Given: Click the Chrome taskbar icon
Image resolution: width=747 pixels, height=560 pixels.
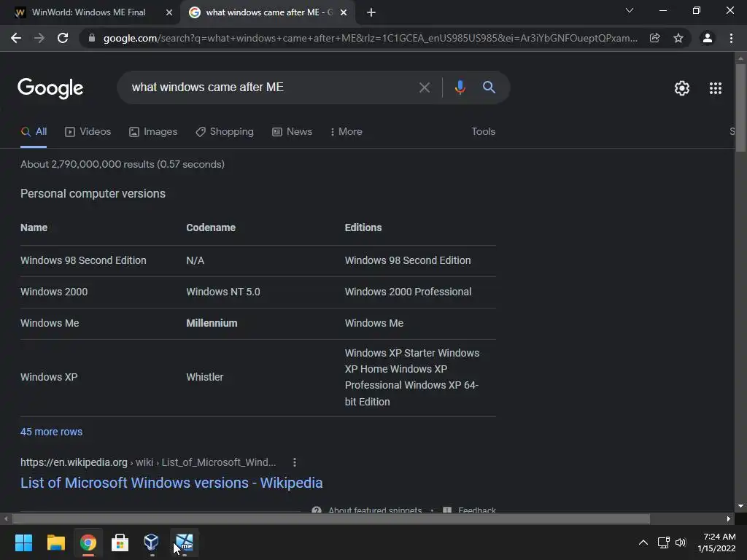Looking at the screenshot, I should point(88,542).
